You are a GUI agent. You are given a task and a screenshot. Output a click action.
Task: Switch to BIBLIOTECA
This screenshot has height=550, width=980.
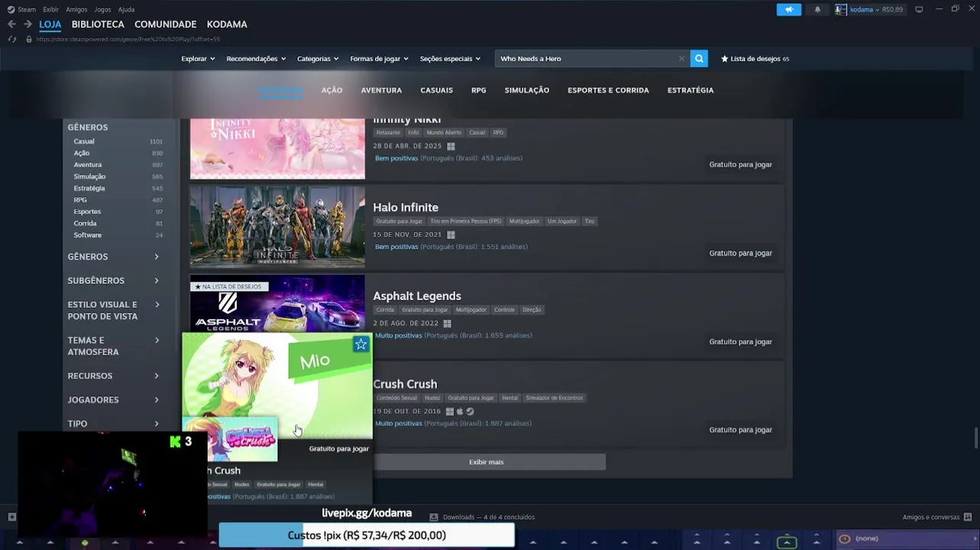point(98,24)
